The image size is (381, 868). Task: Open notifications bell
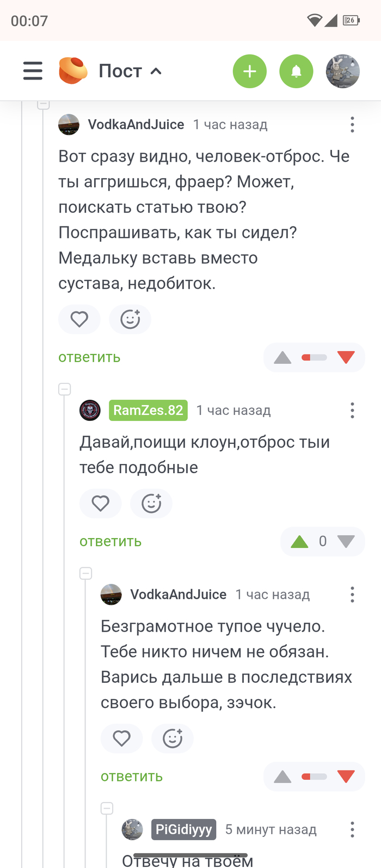[x=296, y=71]
